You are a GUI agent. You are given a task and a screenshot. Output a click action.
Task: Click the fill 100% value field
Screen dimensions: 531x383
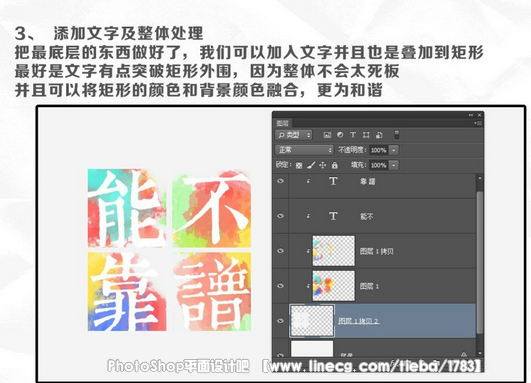[x=379, y=165]
